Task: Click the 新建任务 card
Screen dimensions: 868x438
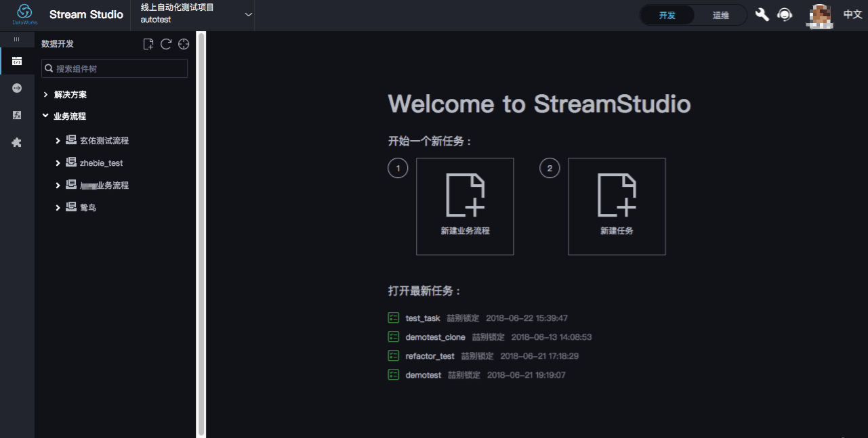Action: click(617, 206)
